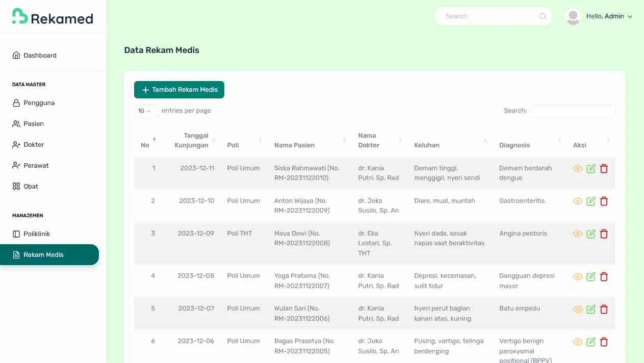
Task: View Maya Dewi's record details
Action: 578,234
